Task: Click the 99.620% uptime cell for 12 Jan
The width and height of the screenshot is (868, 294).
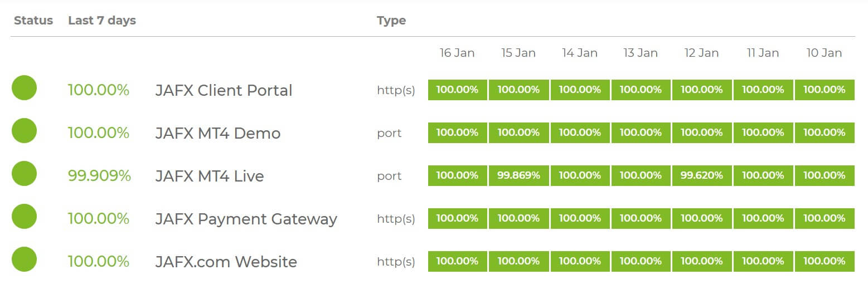Action: tap(702, 175)
